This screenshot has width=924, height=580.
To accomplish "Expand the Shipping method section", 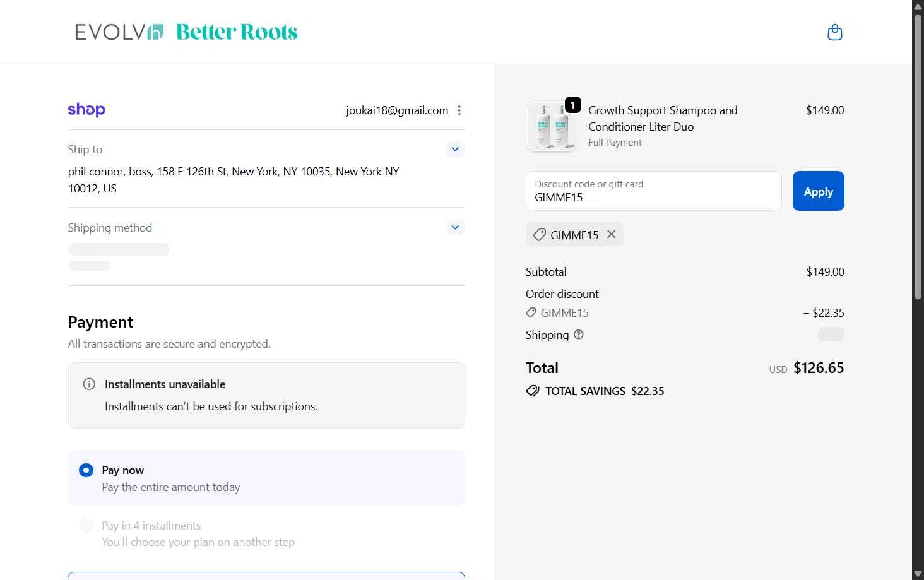I will (x=455, y=227).
